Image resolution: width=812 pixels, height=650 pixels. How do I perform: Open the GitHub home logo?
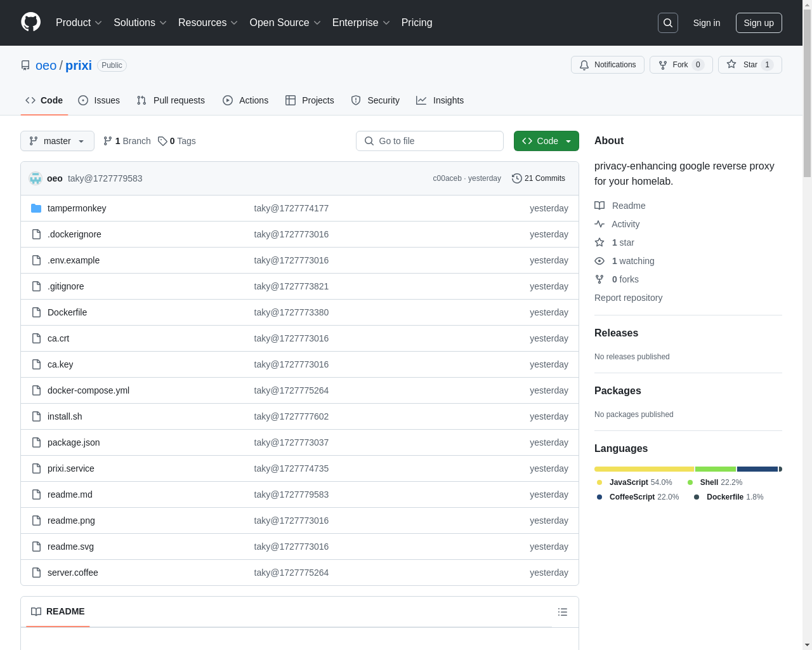31,22
